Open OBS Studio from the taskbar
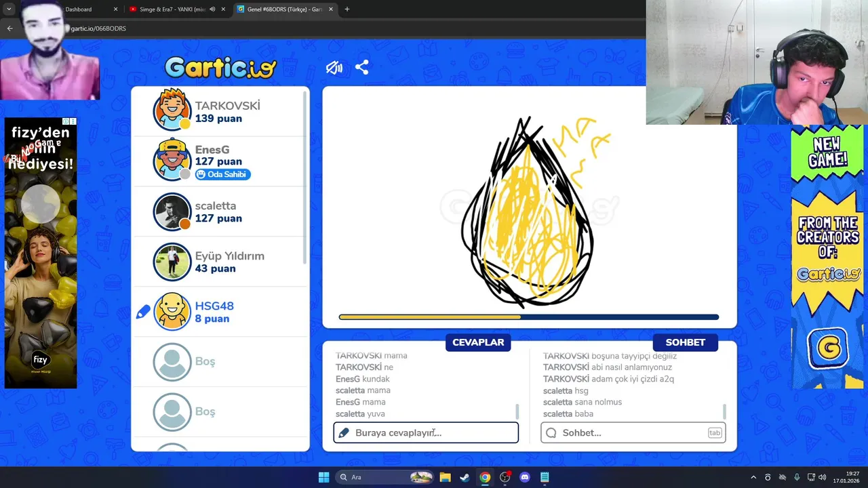This screenshot has width=868, height=488. 505,477
